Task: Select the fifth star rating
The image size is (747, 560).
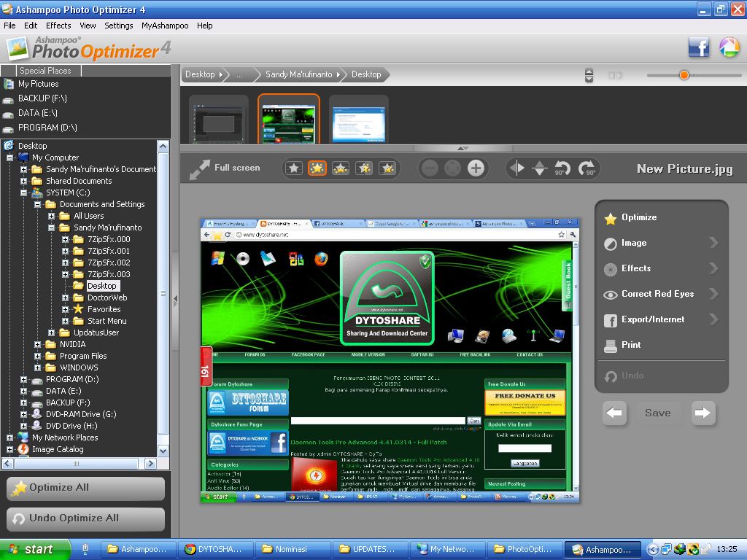Action: click(387, 168)
